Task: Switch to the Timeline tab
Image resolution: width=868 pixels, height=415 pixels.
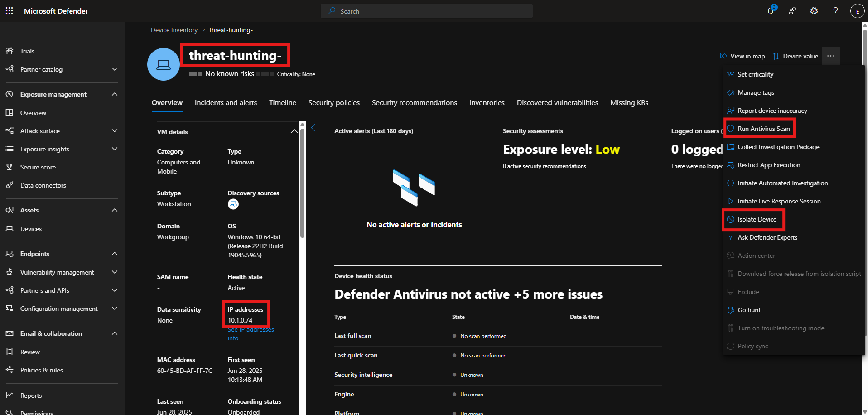Action: (x=283, y=103)
